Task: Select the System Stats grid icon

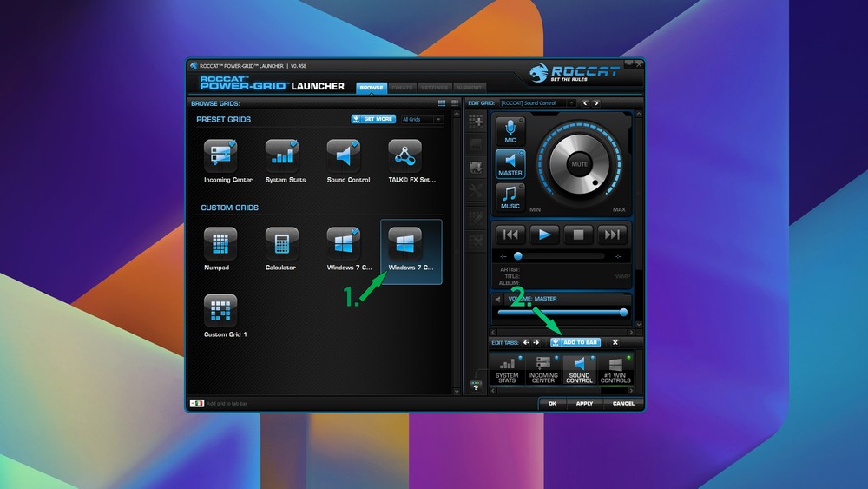Action: 281,156
